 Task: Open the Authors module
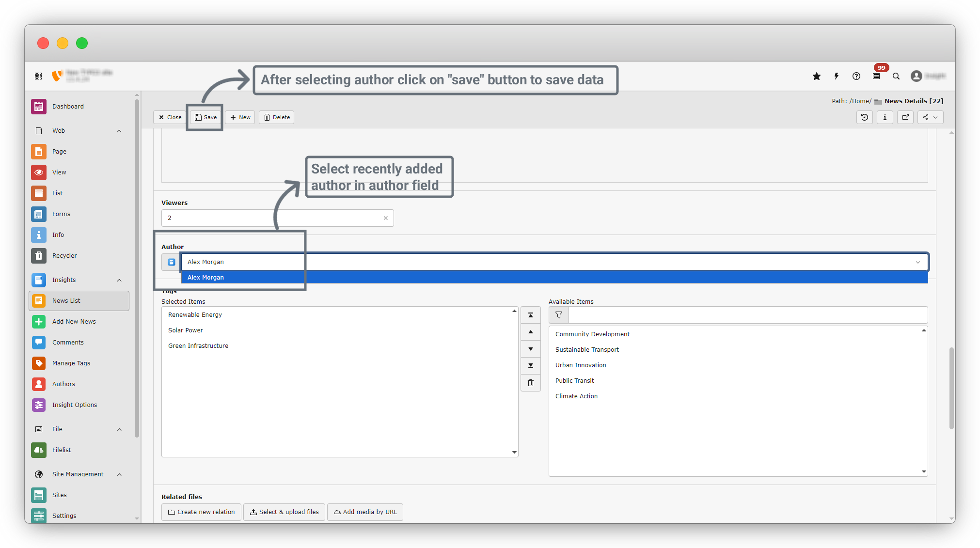pos(63,384)
